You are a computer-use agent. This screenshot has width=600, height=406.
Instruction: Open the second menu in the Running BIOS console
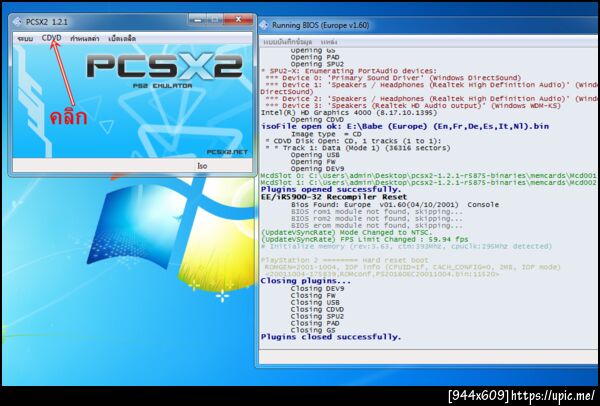pos(329,42)
